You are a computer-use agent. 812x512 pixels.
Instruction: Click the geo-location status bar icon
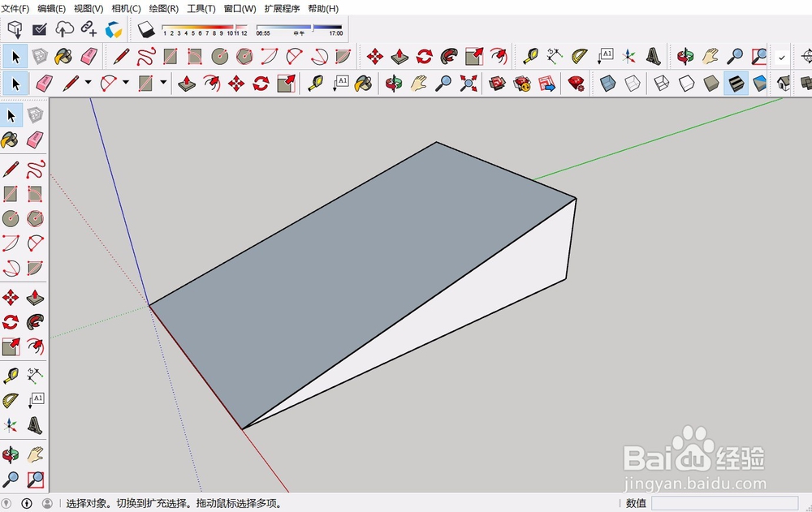coord(6,503)
